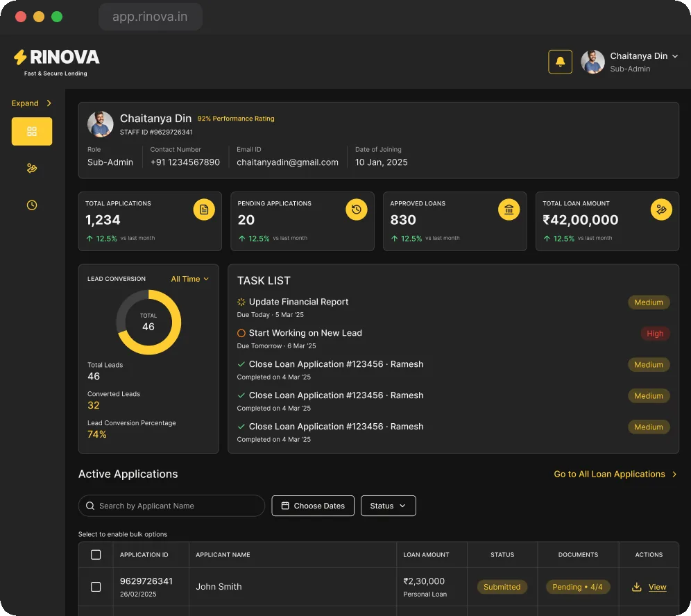This screenshot has width=691, height=616.
Task: Click the Status column header in table
Action: click(x=502, y=555)
